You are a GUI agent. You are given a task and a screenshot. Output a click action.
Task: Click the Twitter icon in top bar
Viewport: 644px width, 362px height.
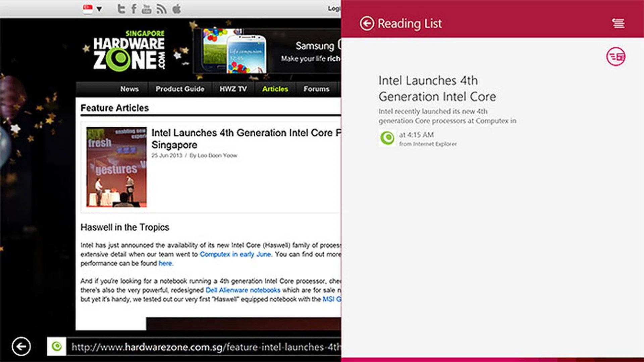(x=121, y=9)
